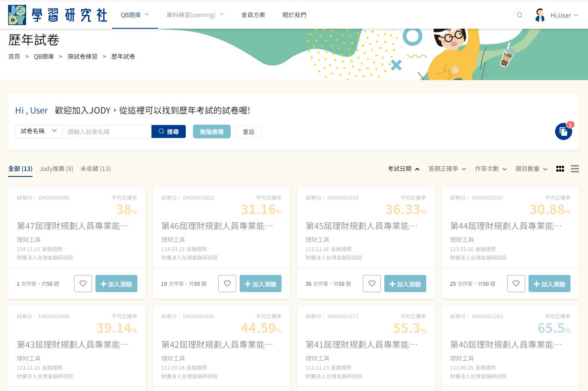Viewport: 588px width, 391px height.
Task: Click the exam name search input field
Action: point(107,131)
